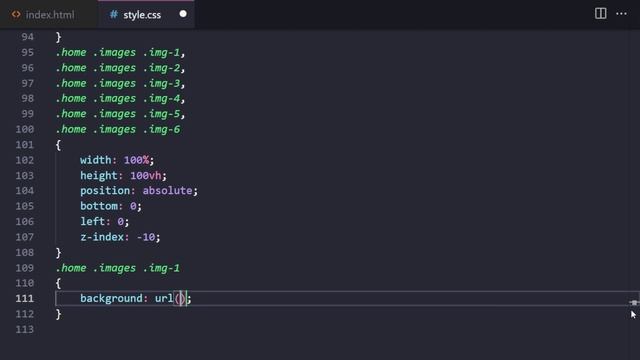Click the scrollbar position marker at right edge
Screen dimensions: 640x360
tap(634, 302)
